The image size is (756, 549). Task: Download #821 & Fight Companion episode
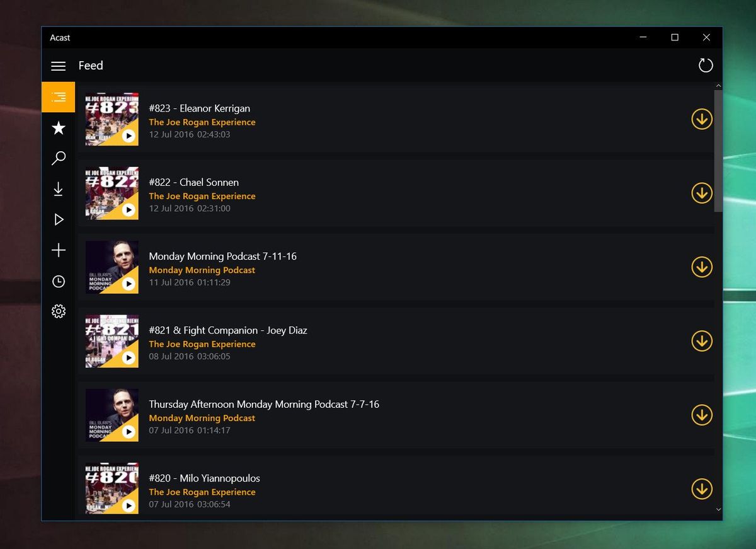pos(702,341)
